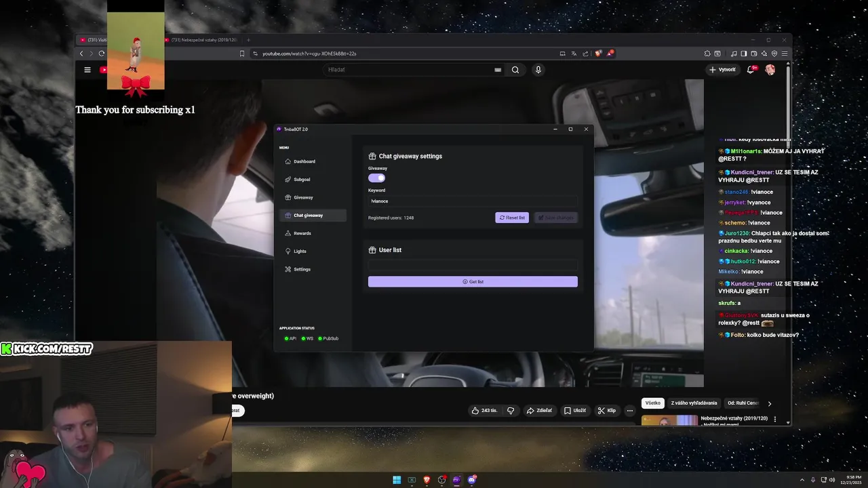Click the Vytvoriť create button

pos(722,70)
